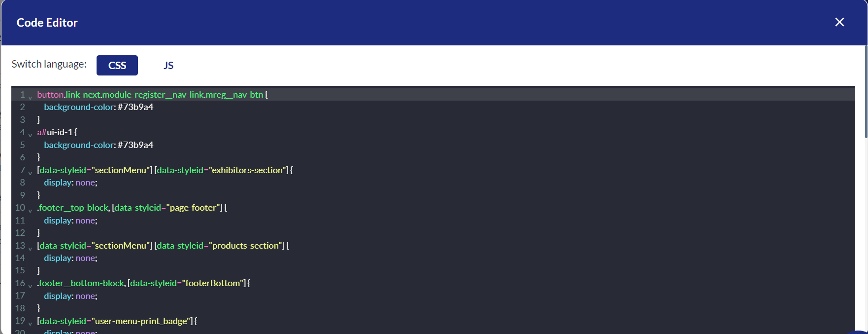Collapse the exhibitors-section rule at line 7
This screenshot has width=868, height=334.
pos(31,172)
